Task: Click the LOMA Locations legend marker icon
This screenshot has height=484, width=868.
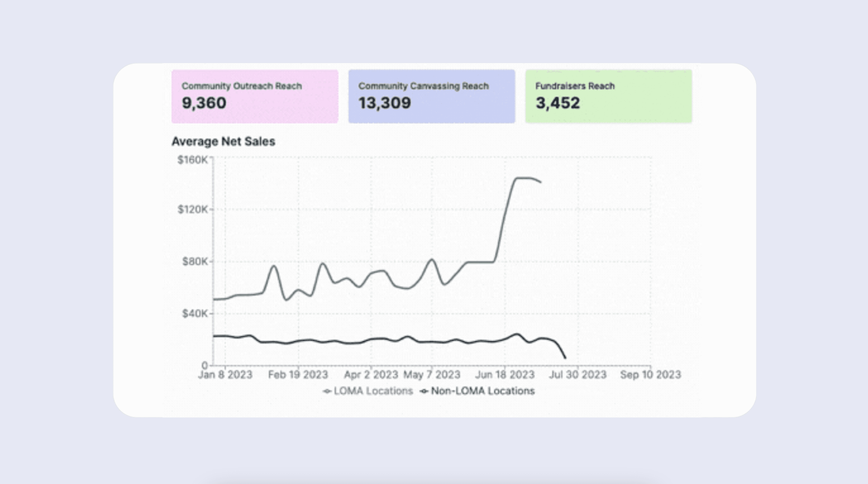Action: coord(327,391)
